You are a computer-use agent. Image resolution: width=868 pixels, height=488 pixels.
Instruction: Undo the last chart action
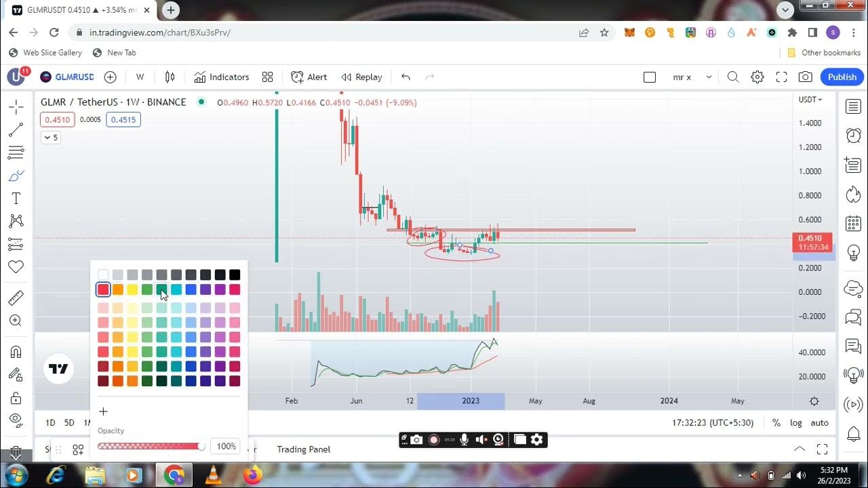coord(406,77)
